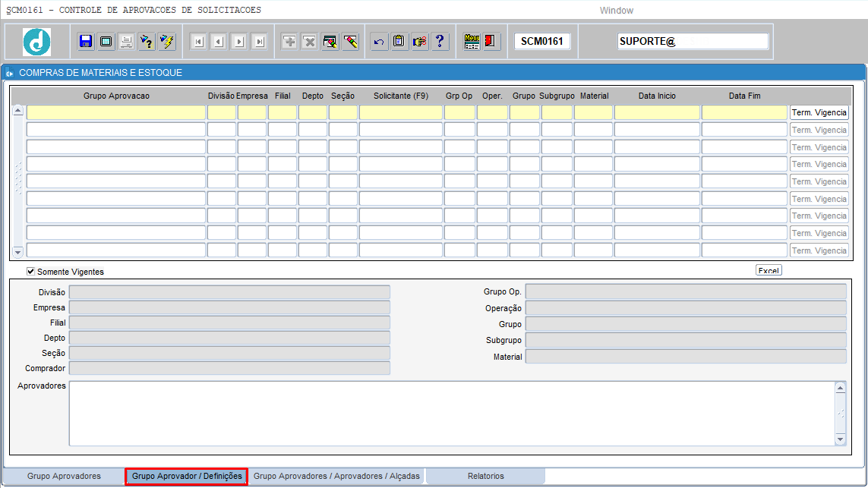Click Term. Vigencia button on last grid row

point(819,250)
